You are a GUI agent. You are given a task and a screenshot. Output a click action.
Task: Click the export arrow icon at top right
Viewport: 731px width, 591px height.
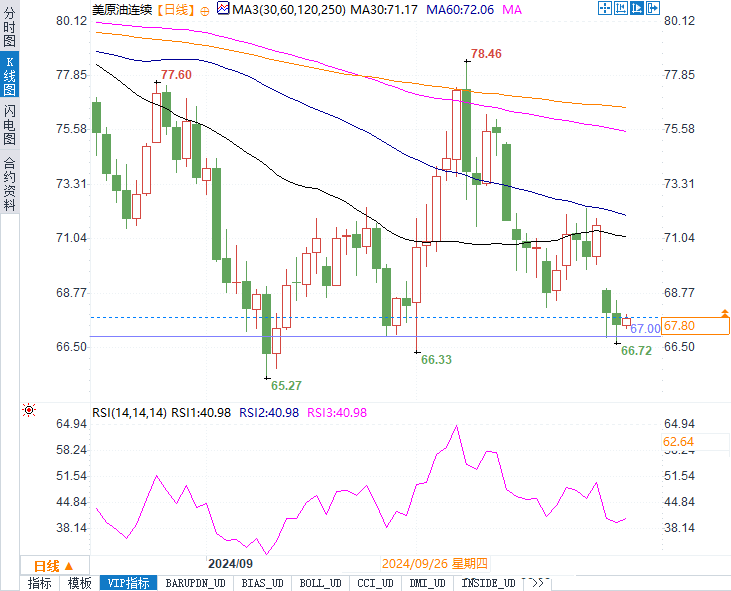click(653, 8)
